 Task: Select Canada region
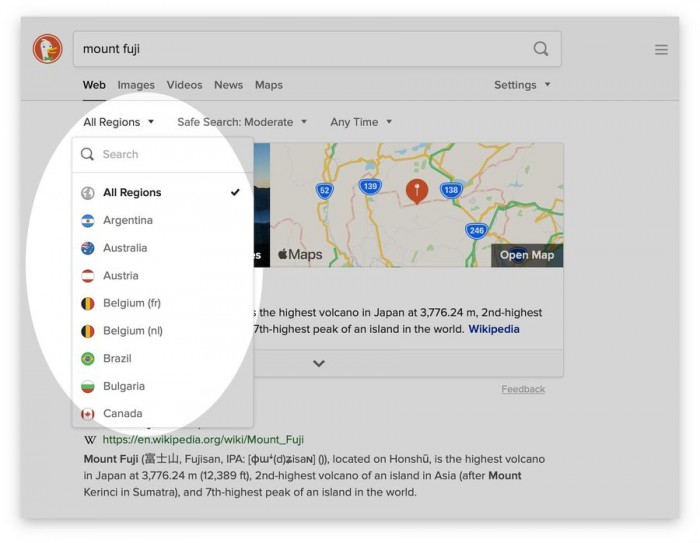pyautogui.click(x=162, y=414)
